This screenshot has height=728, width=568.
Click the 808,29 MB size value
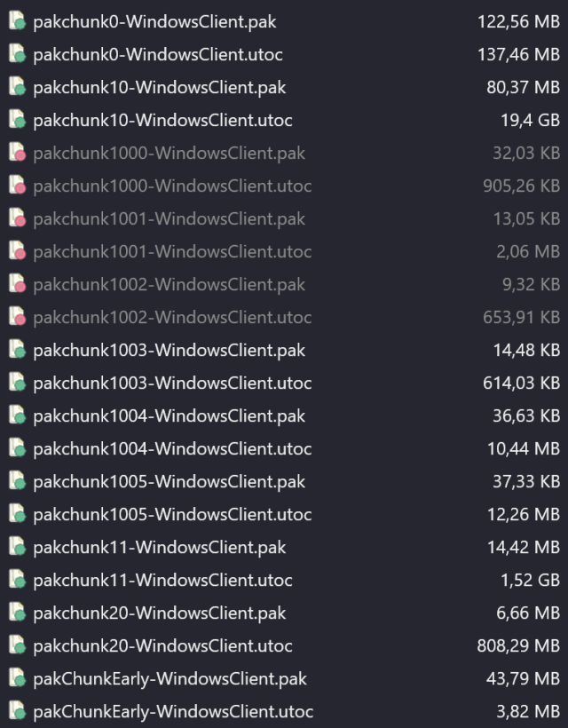pos(518,645)
